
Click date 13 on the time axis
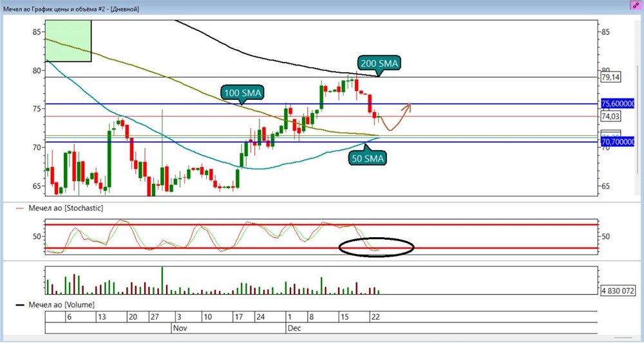pyautogui.click(x=102, y=317)
